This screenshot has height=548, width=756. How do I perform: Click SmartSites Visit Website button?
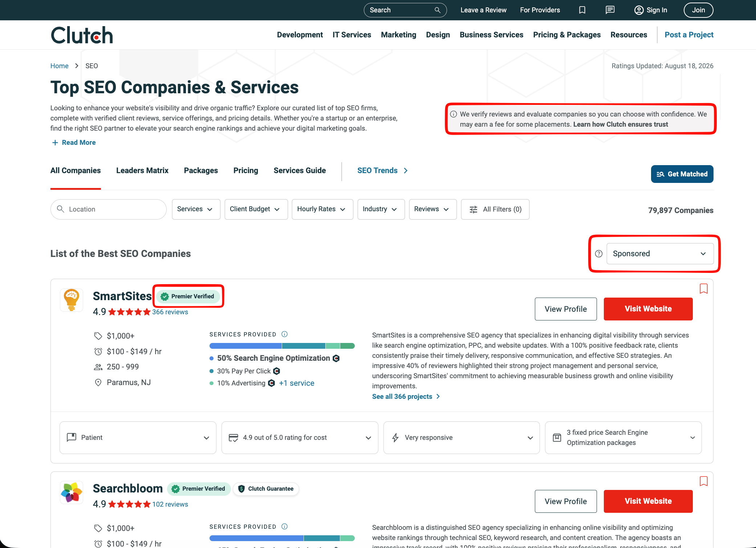coord(648,309)
